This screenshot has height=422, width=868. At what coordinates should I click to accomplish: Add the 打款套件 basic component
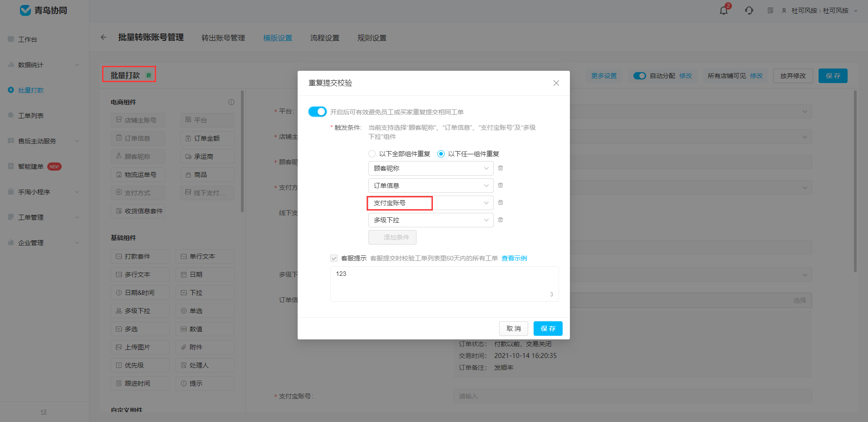tap(140, 256)
